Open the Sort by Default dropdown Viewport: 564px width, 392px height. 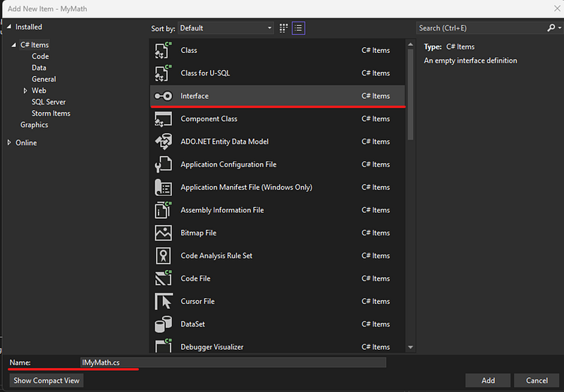(x=226, y=28)
